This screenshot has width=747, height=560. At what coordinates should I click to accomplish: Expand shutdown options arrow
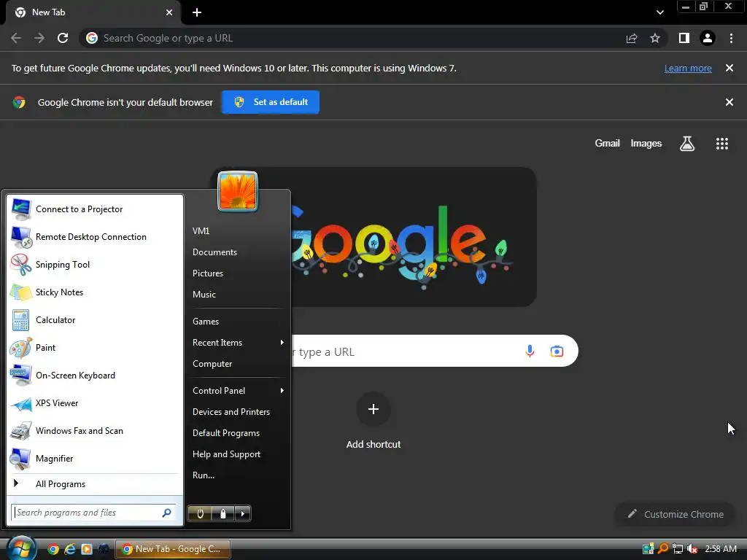tap(243, 513)
